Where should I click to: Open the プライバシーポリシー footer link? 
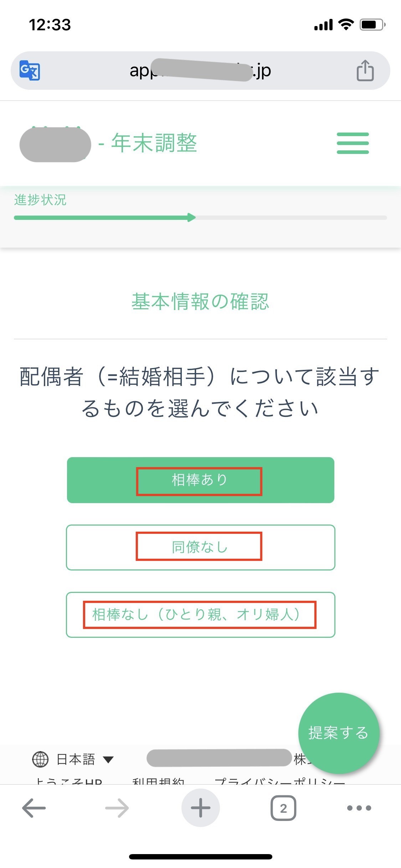[280, 781]
